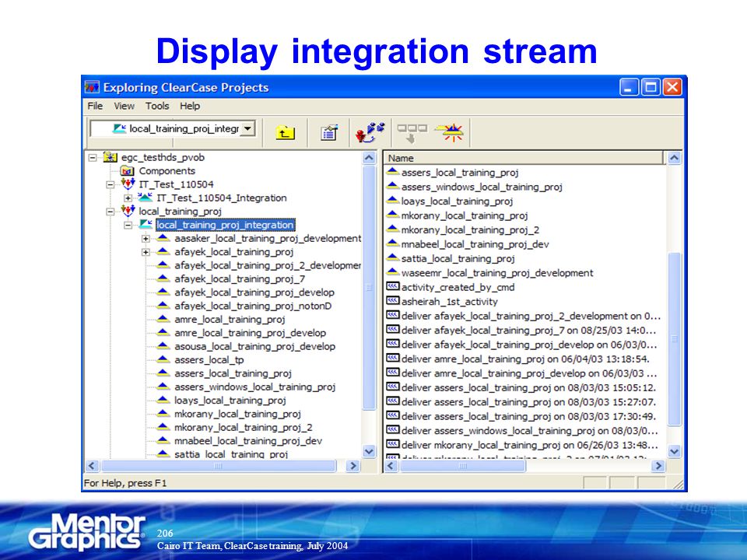Click the tree pane vertical scrollbar thumb

[x=369, y=287]
